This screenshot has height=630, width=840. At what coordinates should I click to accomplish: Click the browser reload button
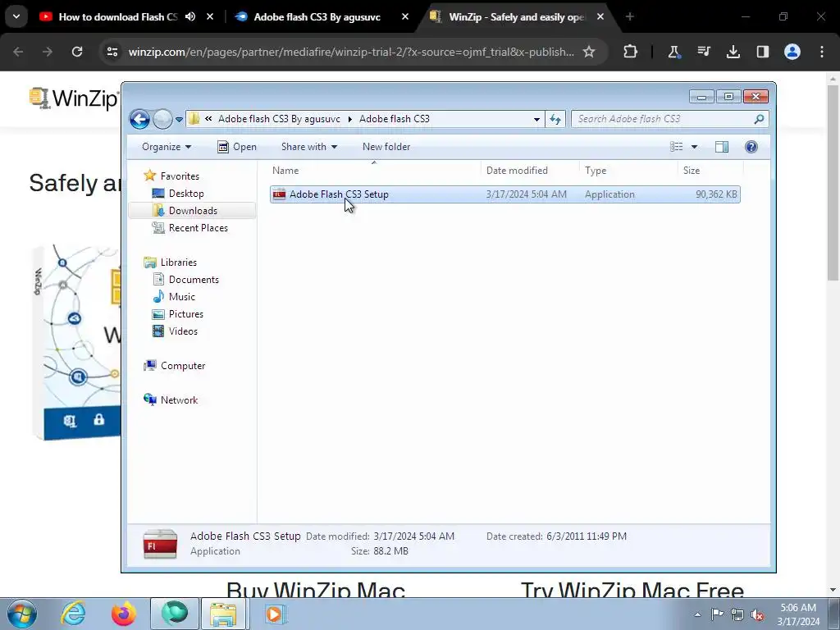(x=77, y=52)
